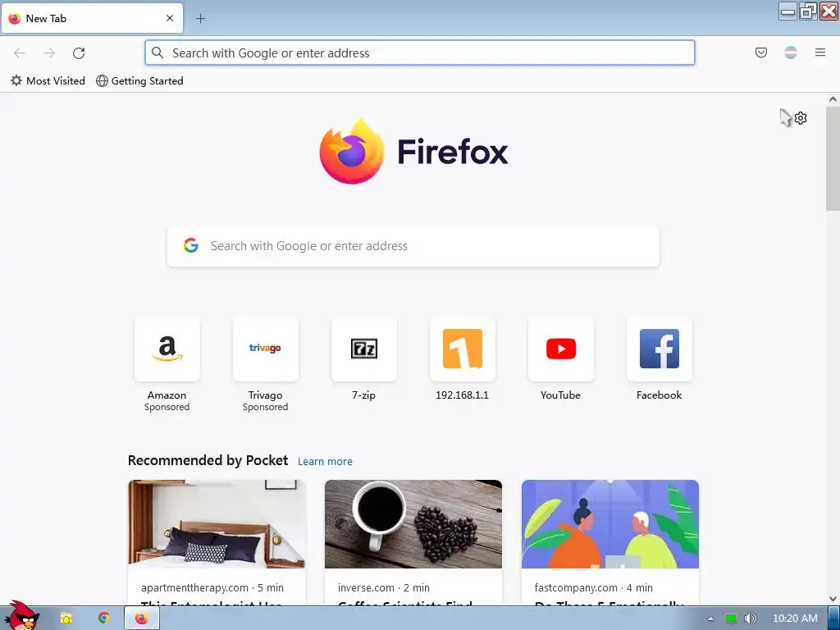
Task: Click the Amazon tile label text
Action: (x=167, y=395)
